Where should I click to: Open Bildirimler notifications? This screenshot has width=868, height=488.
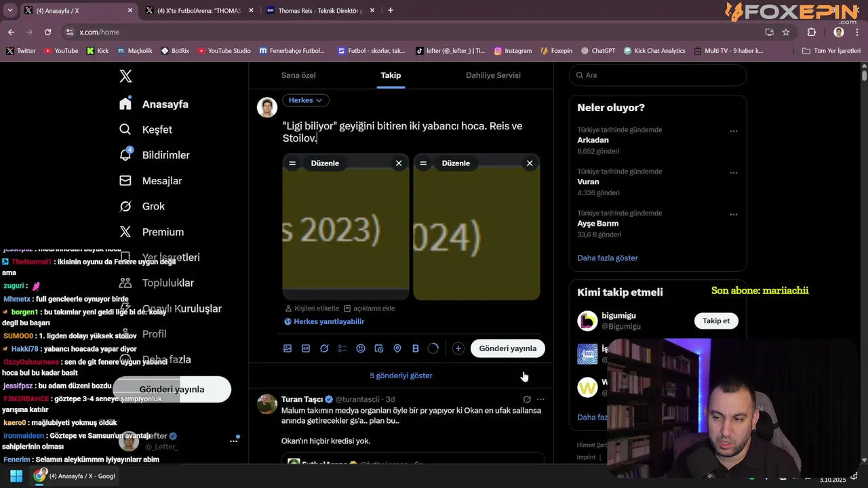pos(154,155)
